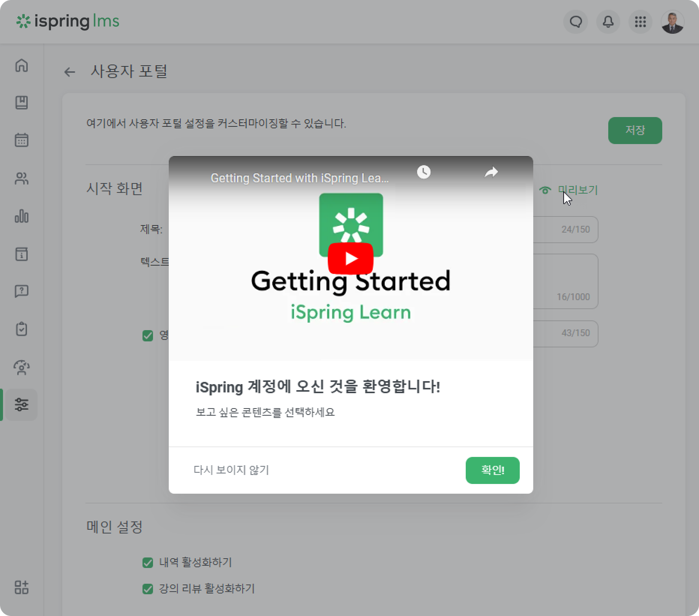Open the users icon in sidebar
The width and height of the screenshot is (699, 616).
coord(21,178)
